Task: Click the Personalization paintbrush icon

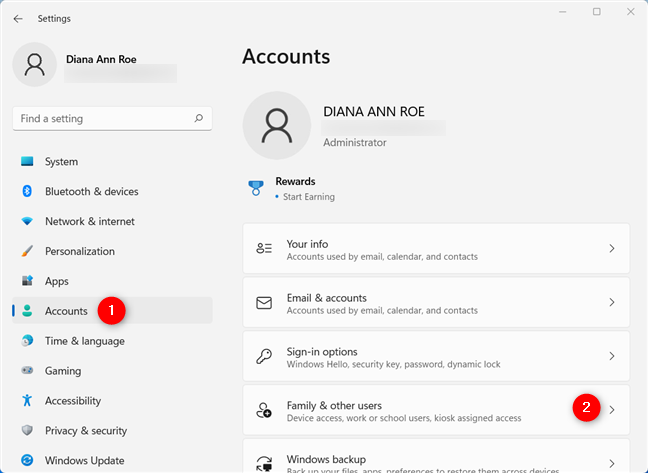Action: [27, 252]
